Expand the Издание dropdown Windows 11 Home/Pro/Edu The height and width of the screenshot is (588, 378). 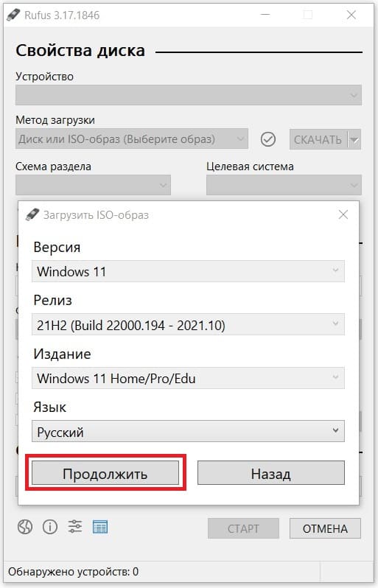pyautogui.click(x=188, y=378)
